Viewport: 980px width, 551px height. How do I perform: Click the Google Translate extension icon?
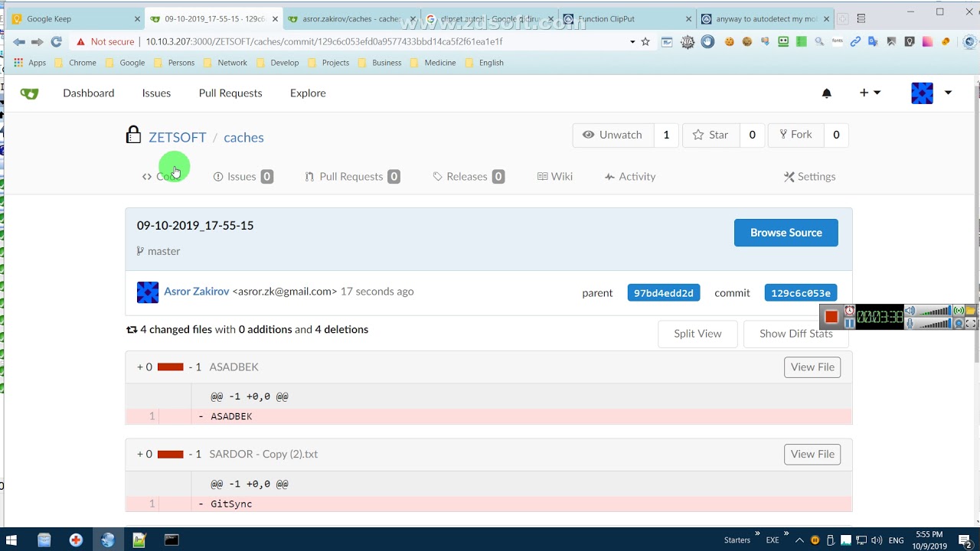[874, 42]
